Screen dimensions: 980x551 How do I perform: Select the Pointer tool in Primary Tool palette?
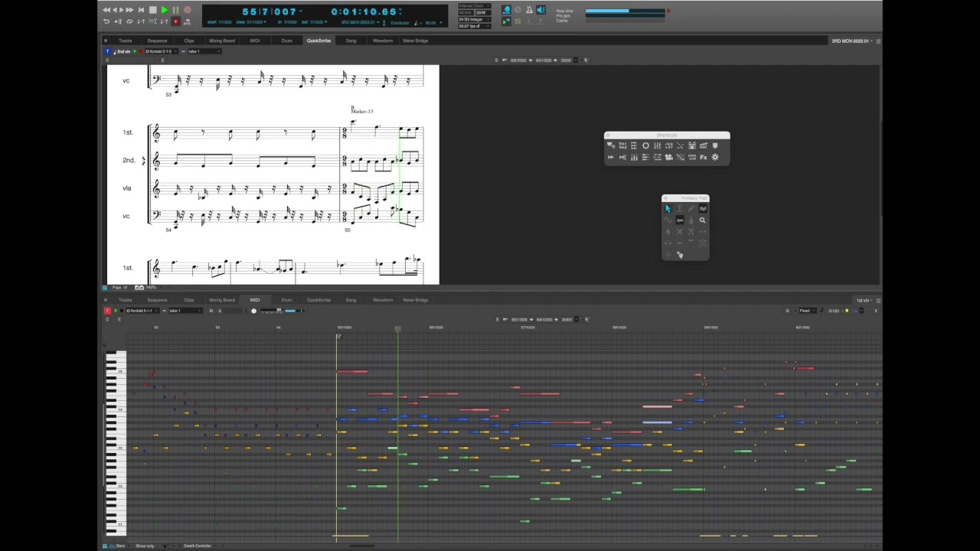click(668, 208)
